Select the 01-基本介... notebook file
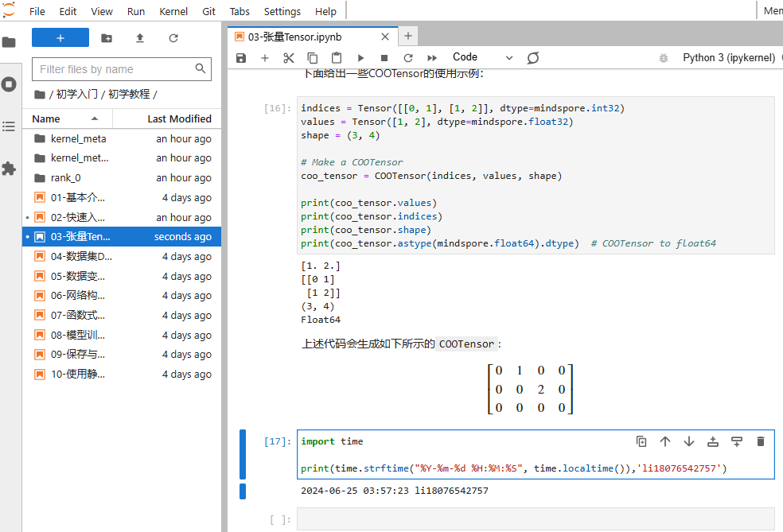The height and width of the screenshot is (532, 783). point(122,198)
